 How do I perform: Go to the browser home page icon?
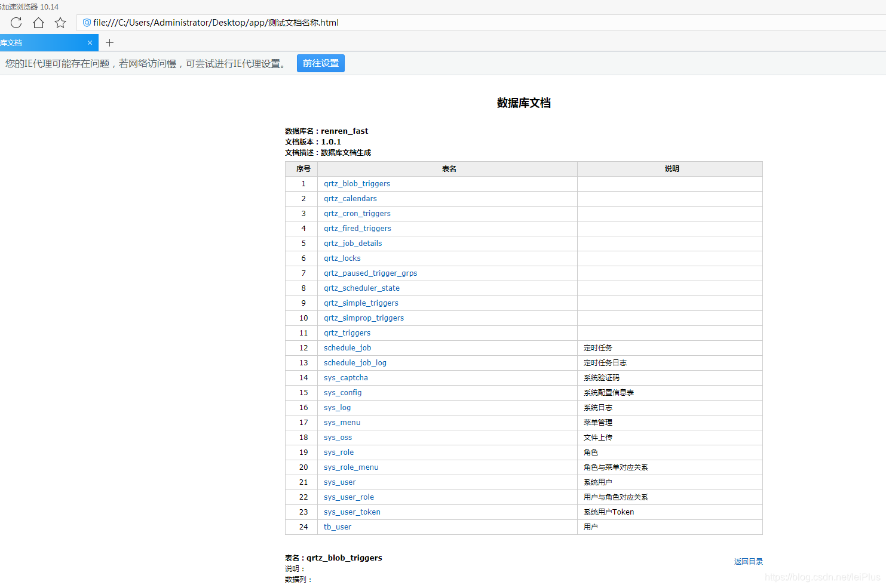pos(38,23)
